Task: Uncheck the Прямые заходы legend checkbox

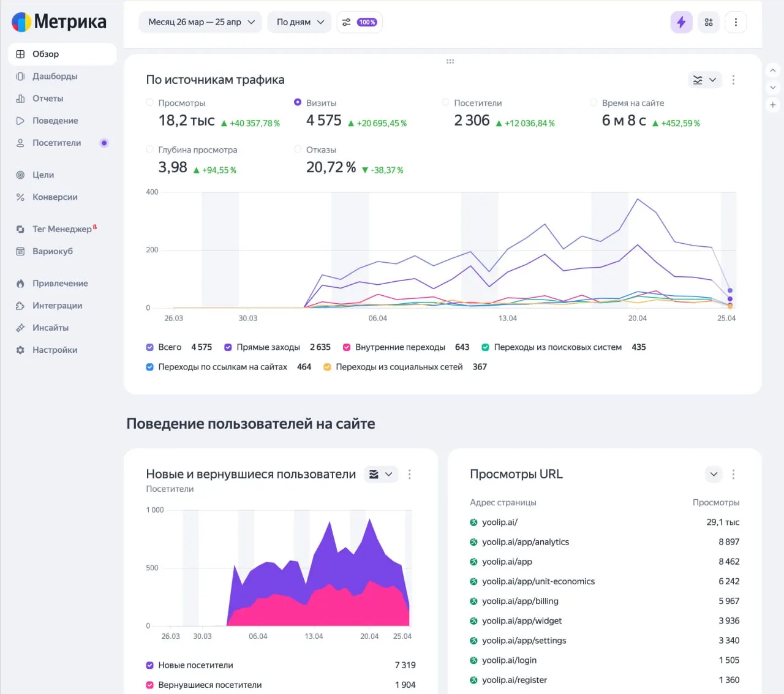Action: 228,347
